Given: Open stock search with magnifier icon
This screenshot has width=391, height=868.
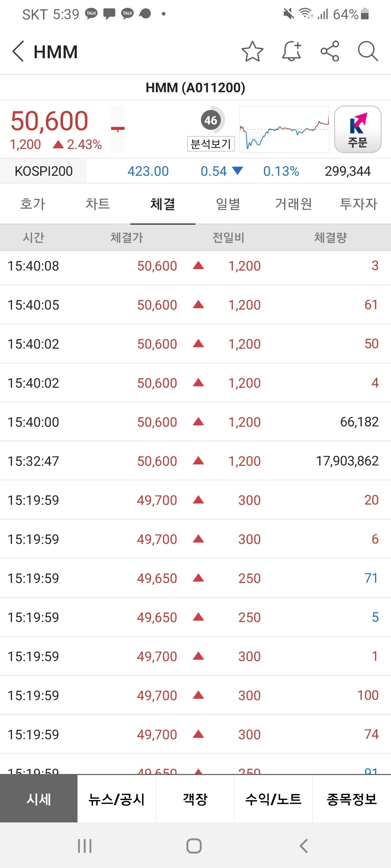Looking at the screenshot, I should pyautogui.click(x=368, y=51).
